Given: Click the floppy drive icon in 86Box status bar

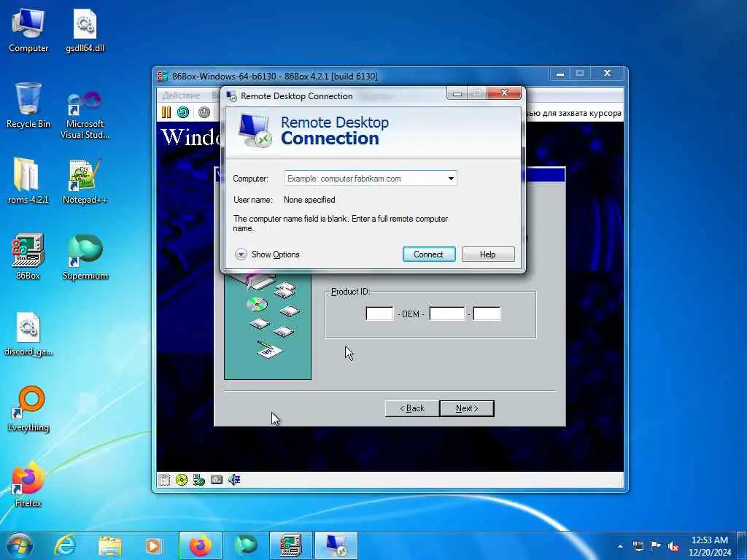Looking at the screenshot, I should click(x=164, y=480).
